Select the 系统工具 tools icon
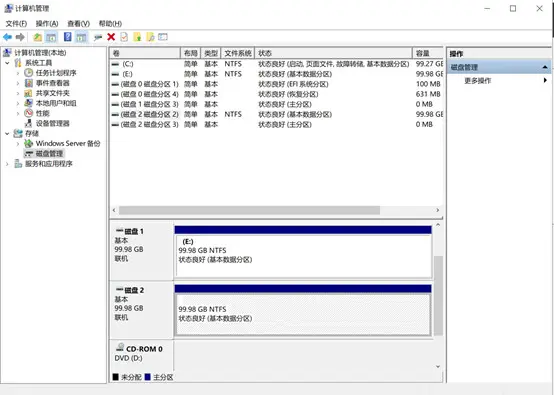The image size is (554, 395). point(18,63)
